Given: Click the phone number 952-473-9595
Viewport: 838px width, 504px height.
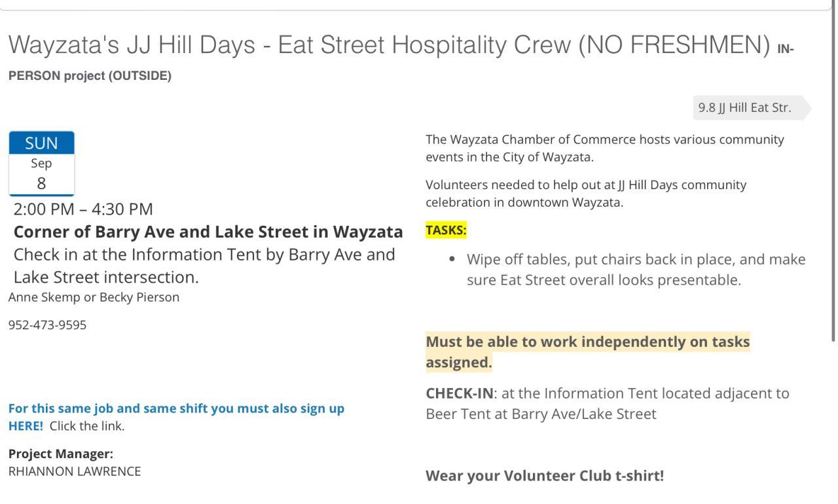Looking at the screenshot, I should (47, 325).
